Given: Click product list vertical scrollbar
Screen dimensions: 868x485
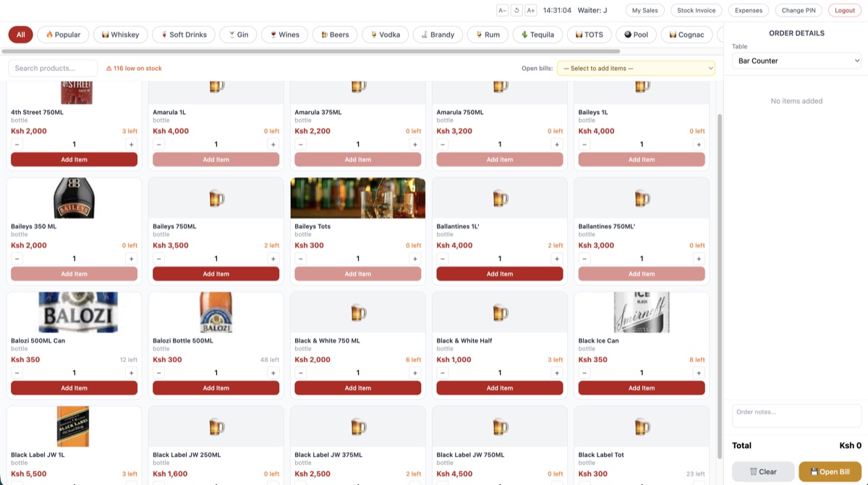Looking at the screenshot, I should coord(719,286).
